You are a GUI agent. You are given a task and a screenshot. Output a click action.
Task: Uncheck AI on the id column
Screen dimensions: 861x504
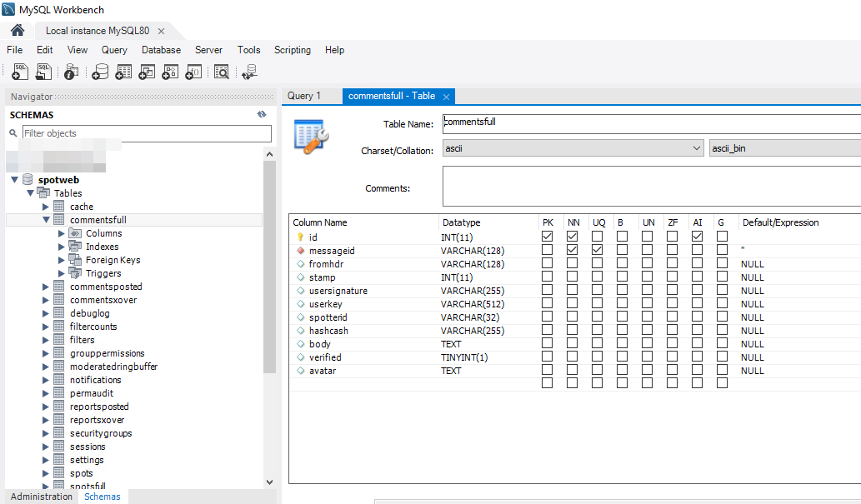point(698,237)
